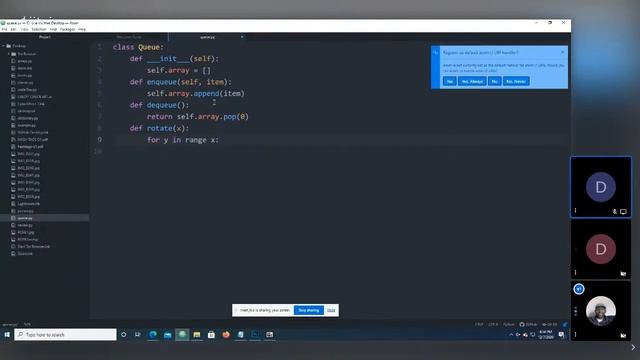Screen dimensions: 640x360
Task: Click the right arrow chevron at screen corner
Action: tap(633, 347)
